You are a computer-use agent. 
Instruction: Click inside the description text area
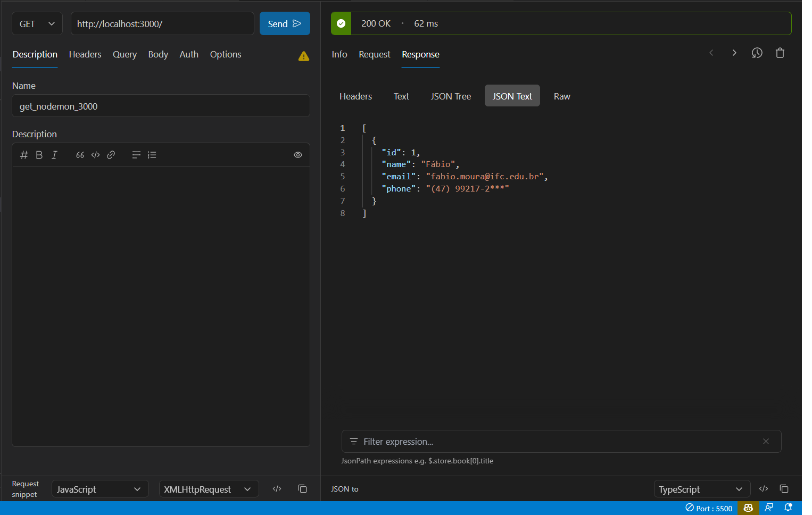pyautogui.click(x=161, y=306)
